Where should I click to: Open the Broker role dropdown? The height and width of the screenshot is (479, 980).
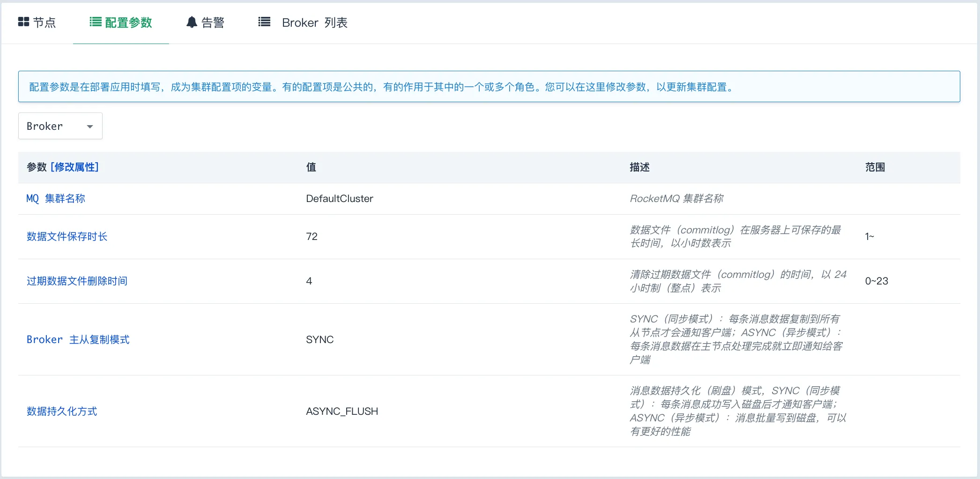(60, 126)
